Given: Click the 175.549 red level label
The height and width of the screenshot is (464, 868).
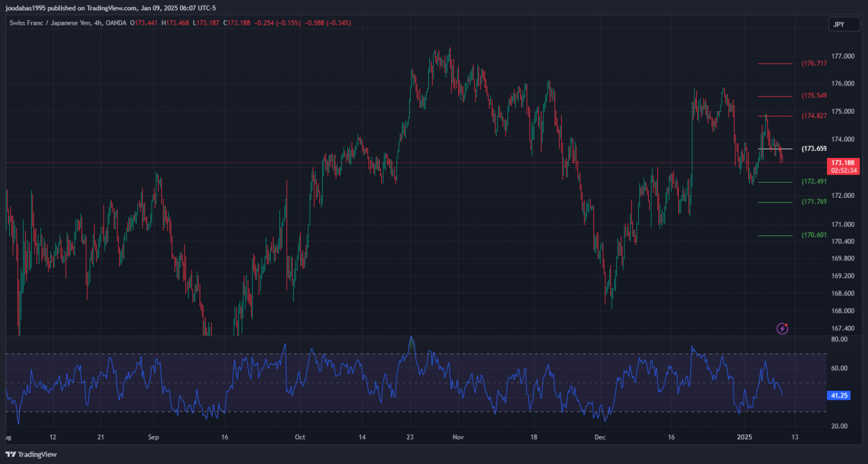Looking at the screenshot, I should click(x=814, y=95).
